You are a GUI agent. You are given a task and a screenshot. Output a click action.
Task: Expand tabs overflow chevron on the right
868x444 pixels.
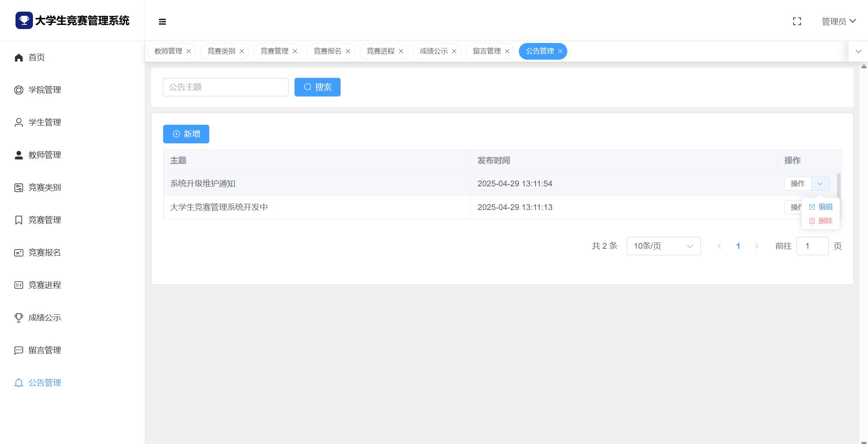(x=858, y=51)
